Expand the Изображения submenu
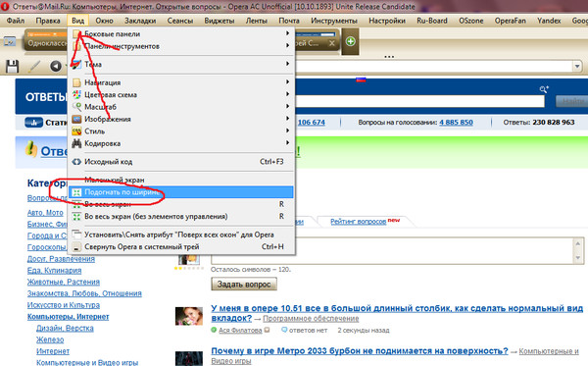This screenshot has height=366, width=588. point(287,119)
